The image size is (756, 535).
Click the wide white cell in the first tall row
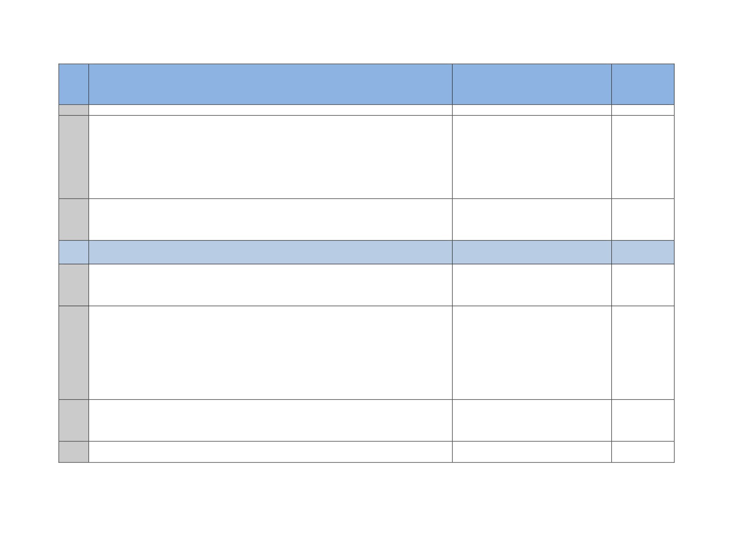pyautogui.click(x=270, y=157)
